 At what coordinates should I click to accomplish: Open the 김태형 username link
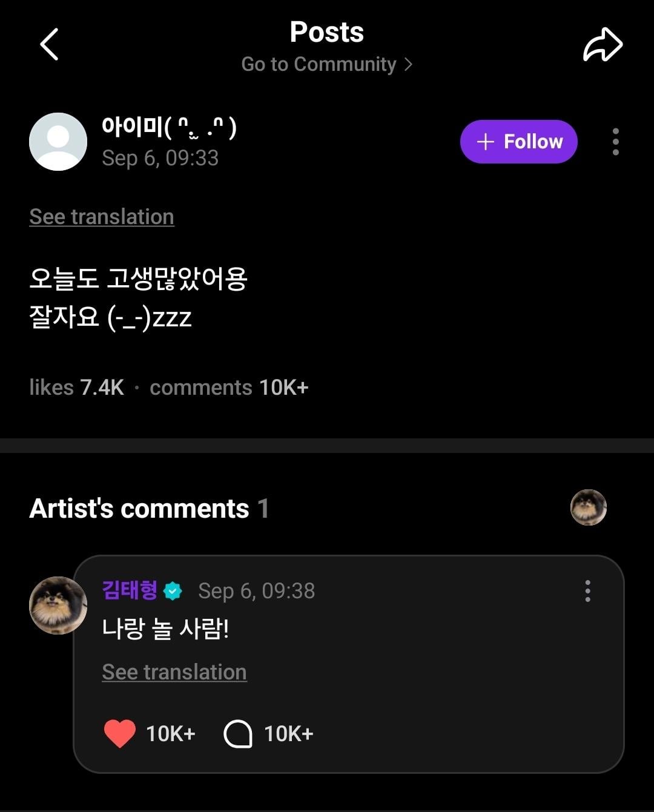coord(130,590)
